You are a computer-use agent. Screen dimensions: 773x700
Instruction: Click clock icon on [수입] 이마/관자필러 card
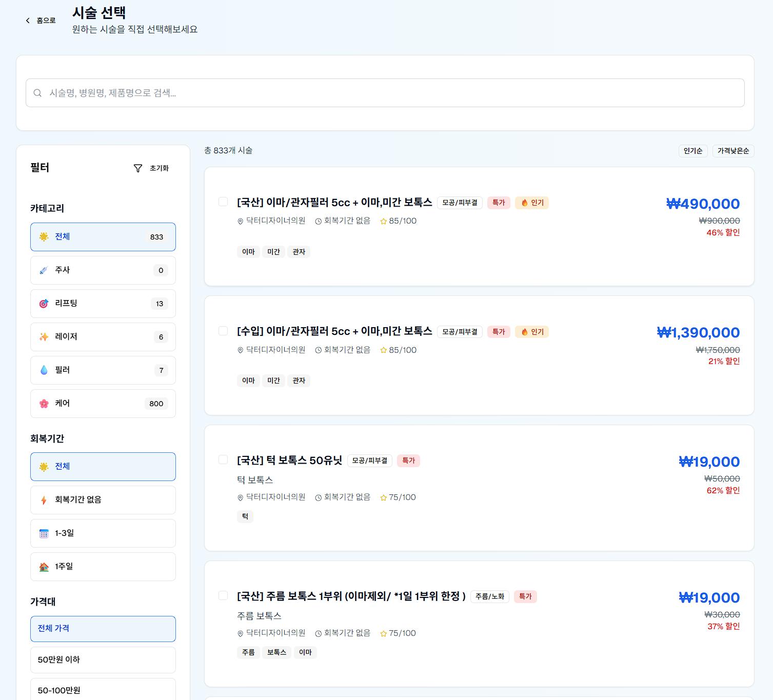click(x=318, y=350)
